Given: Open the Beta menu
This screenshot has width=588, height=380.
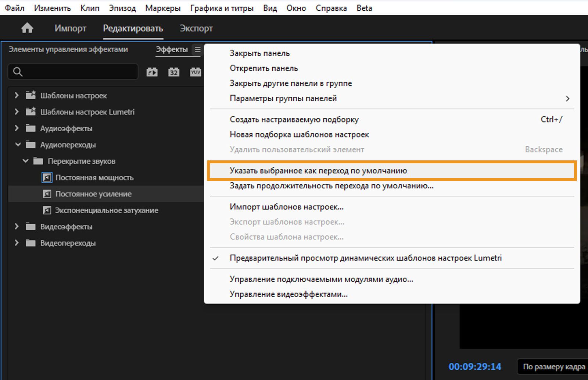Looking at the screenshot, I should click(364, 8).
